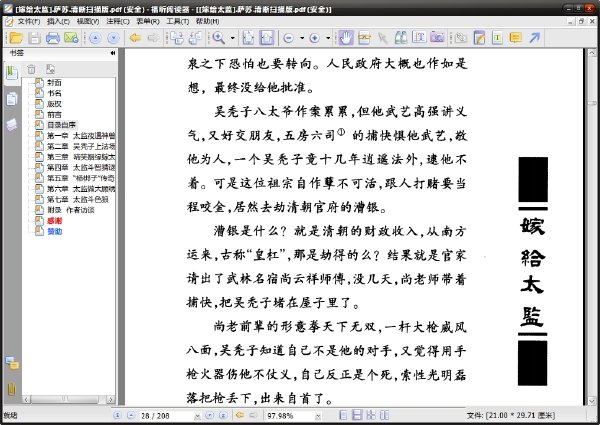The height and width of the screenshot is (425, 600).
Task: Open the attachments paperclip panel
Action: (12, 389)
